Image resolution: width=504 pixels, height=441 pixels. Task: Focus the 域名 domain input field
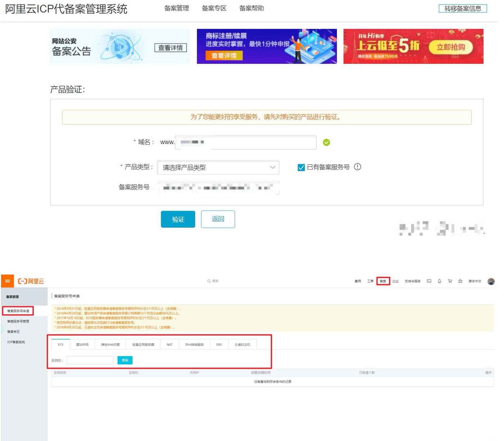tap(246, 142)
